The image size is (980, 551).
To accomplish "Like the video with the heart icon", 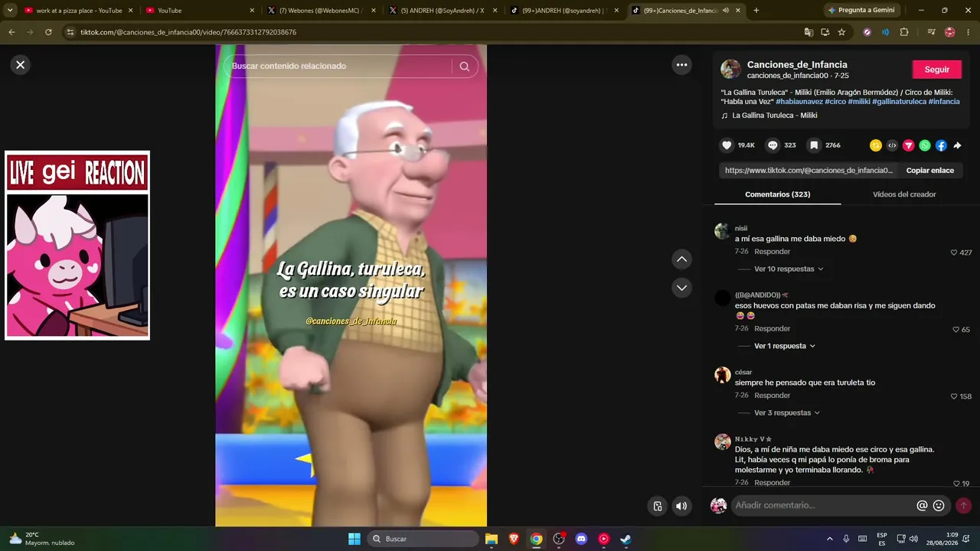I will pyautogui.click(x=727, y=145).
